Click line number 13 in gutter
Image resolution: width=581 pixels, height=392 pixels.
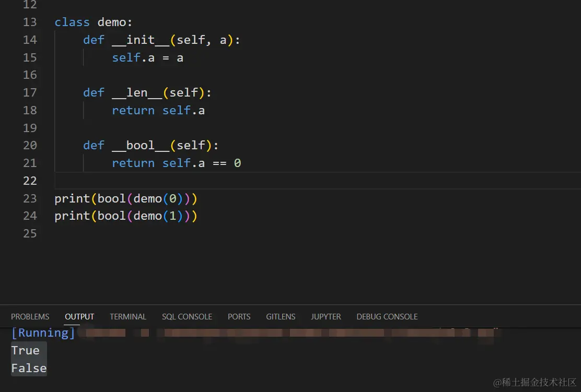click(x=30, y=22)
